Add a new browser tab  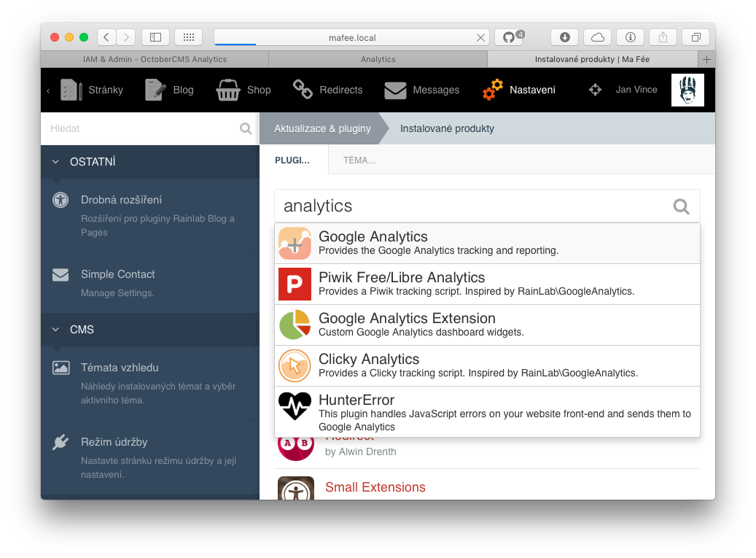pos(706,59)
